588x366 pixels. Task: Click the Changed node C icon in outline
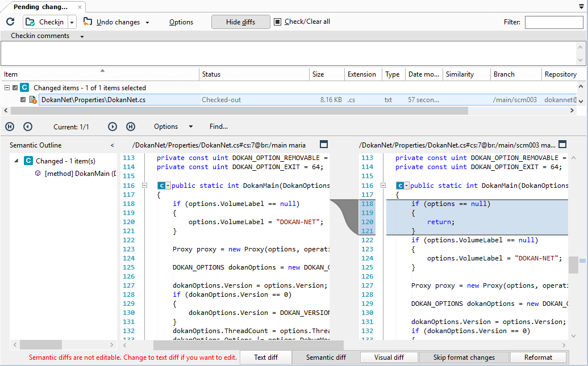[x=28, y=161]
